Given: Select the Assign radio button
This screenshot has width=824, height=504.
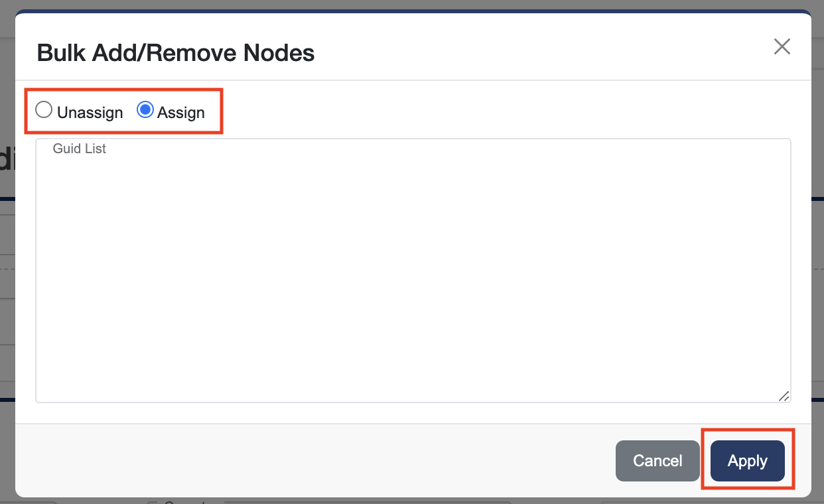Looking at the screenshot, I should pyautogui.click(x=145, y=110).
